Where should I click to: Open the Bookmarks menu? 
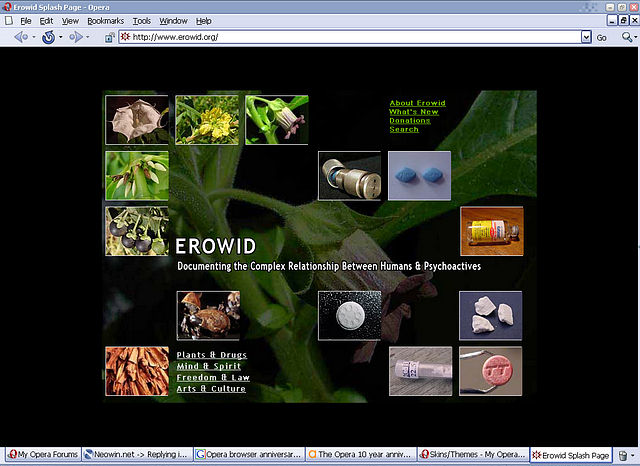pos(105,21)
